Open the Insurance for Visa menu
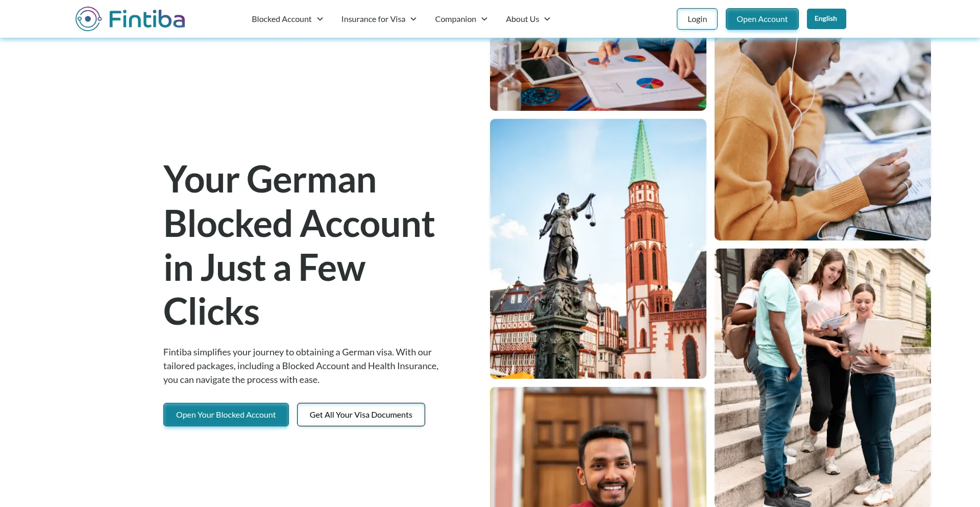Screen dimensions: 980x507 tap(373, 19)
